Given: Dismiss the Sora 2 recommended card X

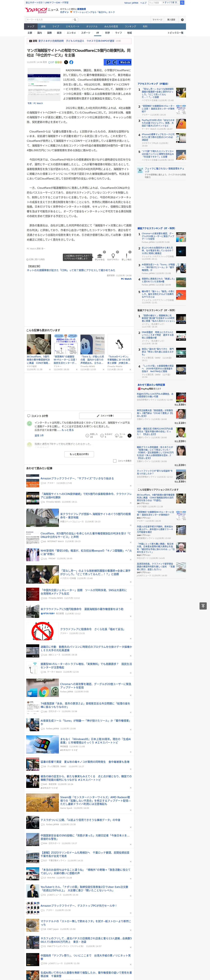Looking at the screenshot, I should (x=104, y=369).
